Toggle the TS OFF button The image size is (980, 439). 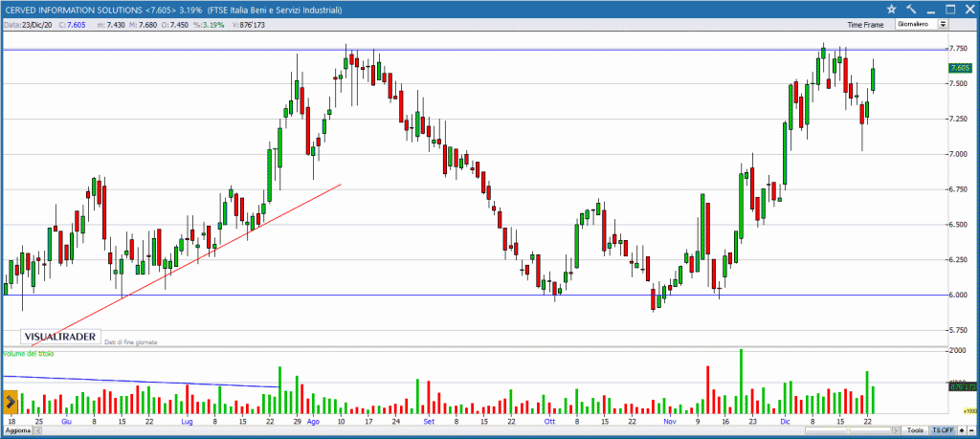(x=943, y=431)
